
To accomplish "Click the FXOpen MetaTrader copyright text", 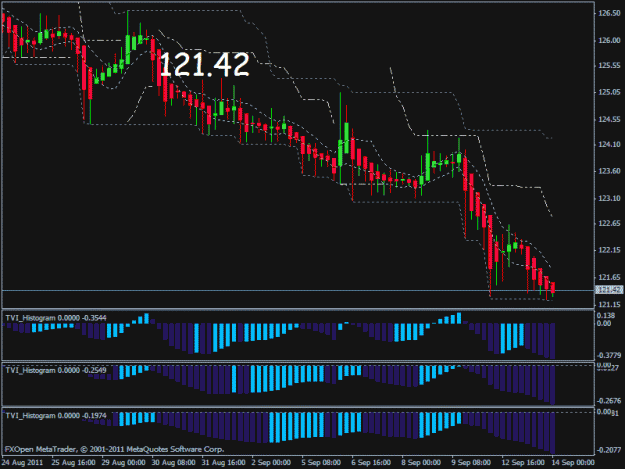I will pyautogui.click(x=114, y=449).
